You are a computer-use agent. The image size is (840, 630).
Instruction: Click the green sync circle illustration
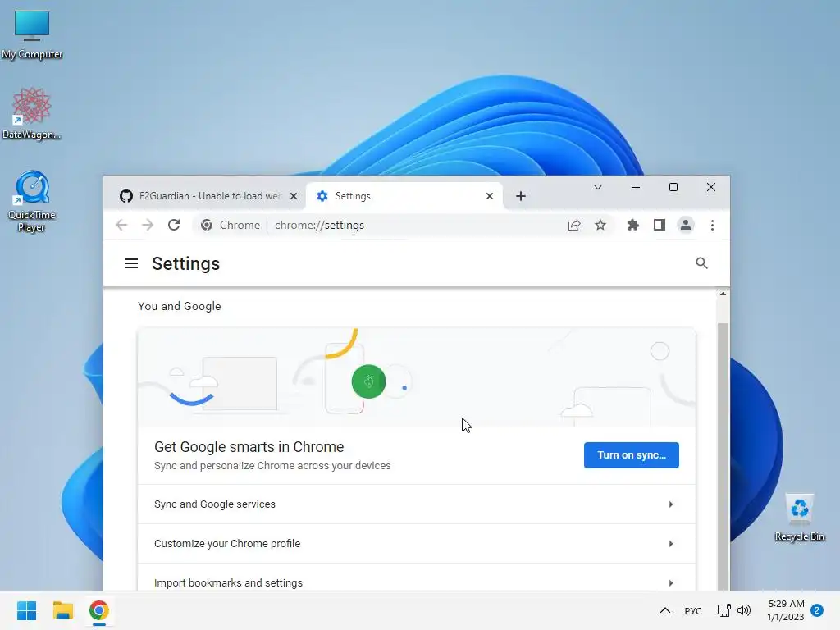pyautogui.click(x=368, y=381)
